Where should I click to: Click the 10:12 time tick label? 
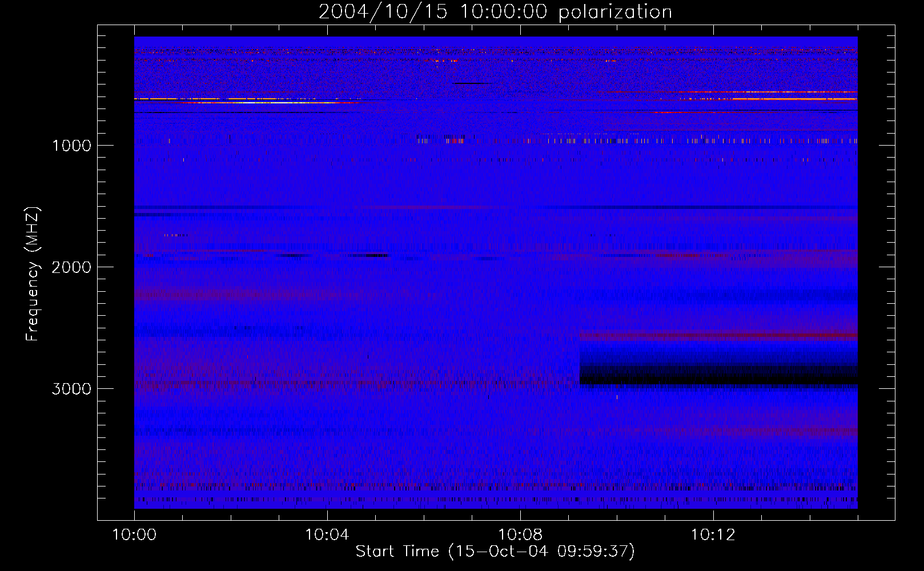point(713,535)
